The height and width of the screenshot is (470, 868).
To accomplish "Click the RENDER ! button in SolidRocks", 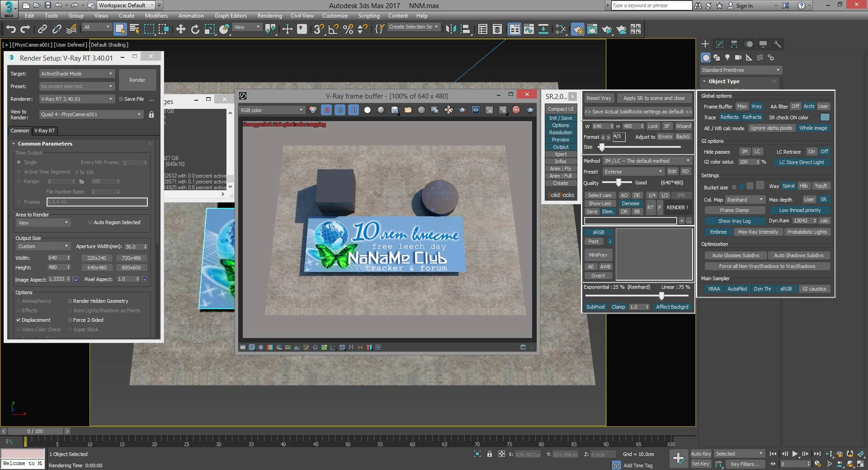I will pyautogui.click(x=677, y=207).
